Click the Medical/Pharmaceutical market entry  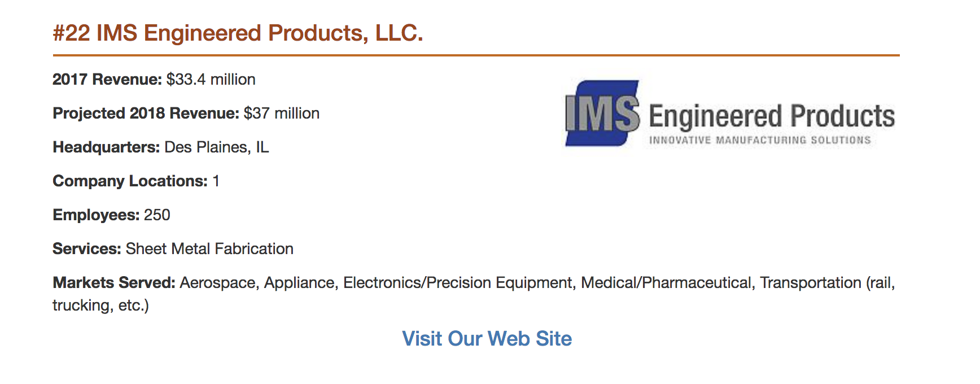point(667,282)
